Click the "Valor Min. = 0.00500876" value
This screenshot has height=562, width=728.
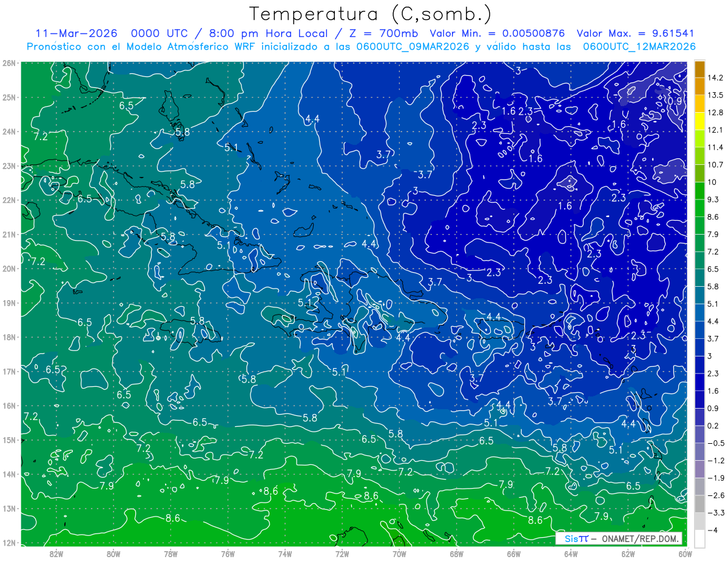click(497, 33)
